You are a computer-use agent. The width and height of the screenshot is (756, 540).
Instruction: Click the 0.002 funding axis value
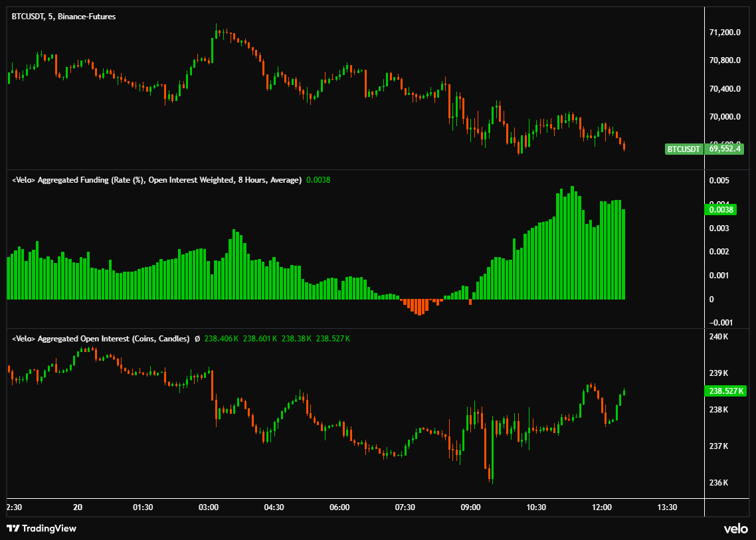coord(719,252)
